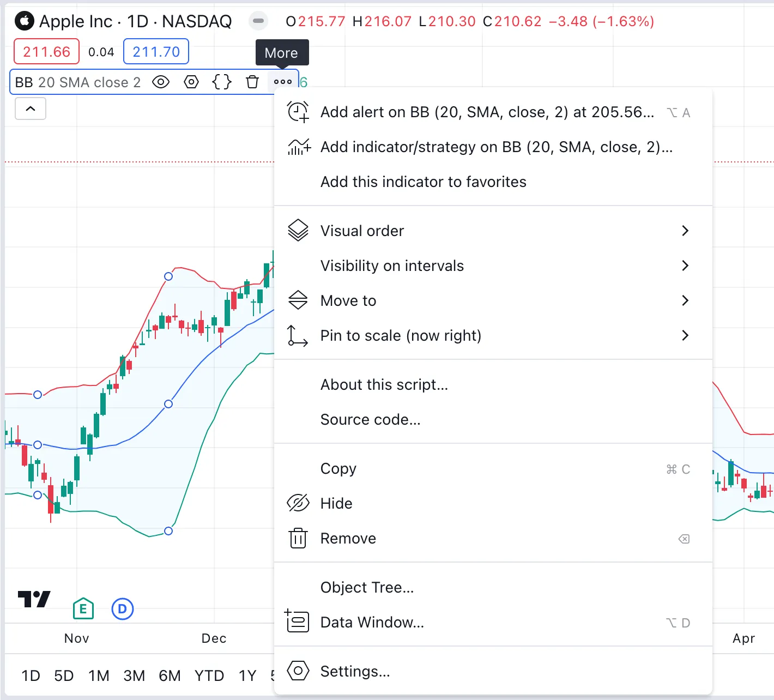Click the blue 211.70 buy price button
774x700 pixels.
point(156,52)
